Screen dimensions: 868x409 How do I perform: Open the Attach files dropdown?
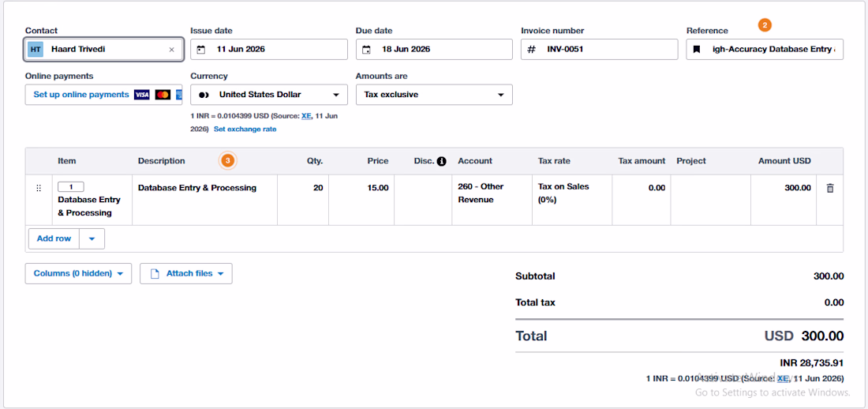[x=186, y=274]
